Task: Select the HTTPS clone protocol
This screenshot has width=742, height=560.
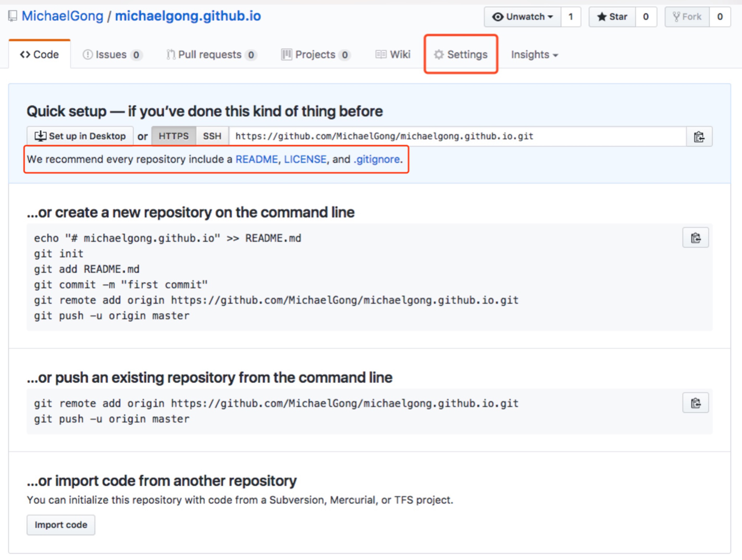Action: (174, 136)
